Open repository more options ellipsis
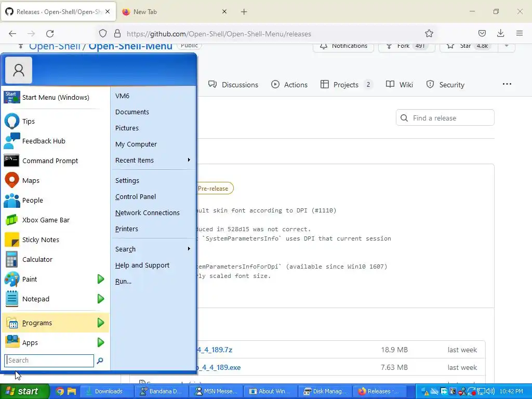532x399 pixels. pos(507,84)
